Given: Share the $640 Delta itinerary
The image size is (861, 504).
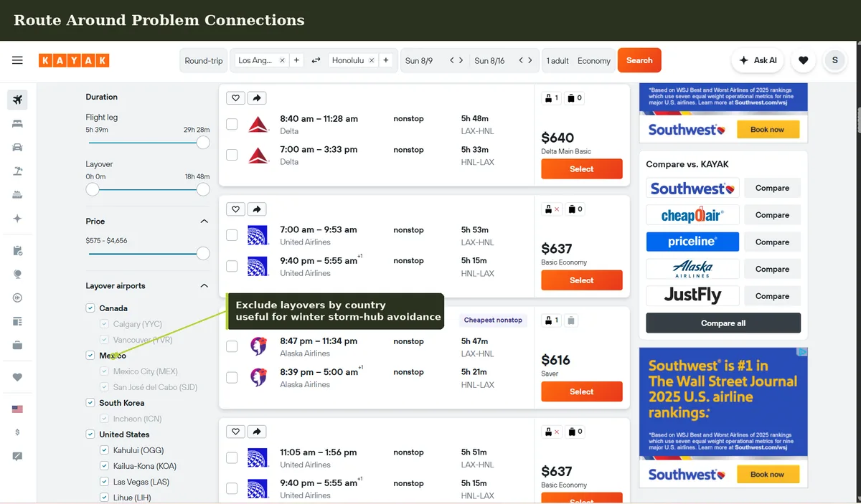Looking at the screenshot, I should (257, 98).
